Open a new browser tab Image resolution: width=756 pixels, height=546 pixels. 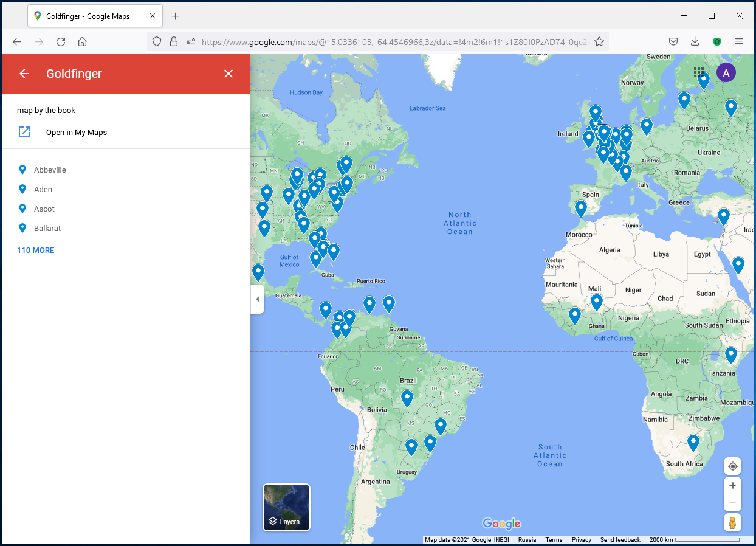(176, 16)
